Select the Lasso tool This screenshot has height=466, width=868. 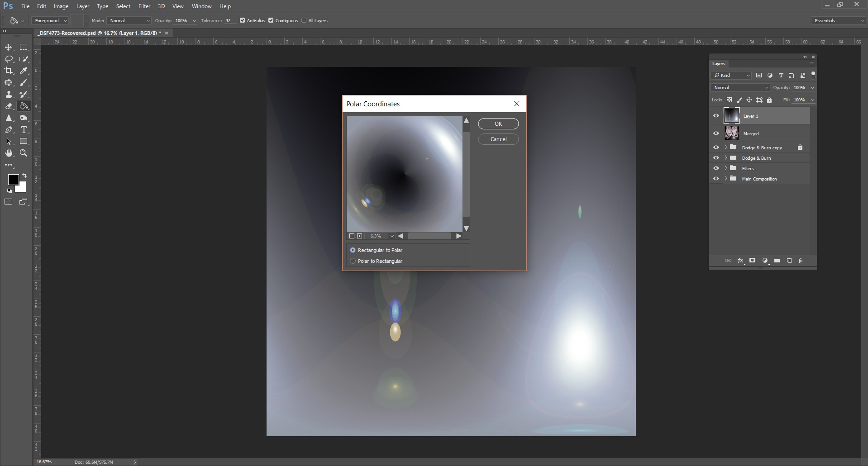[9, 59]
